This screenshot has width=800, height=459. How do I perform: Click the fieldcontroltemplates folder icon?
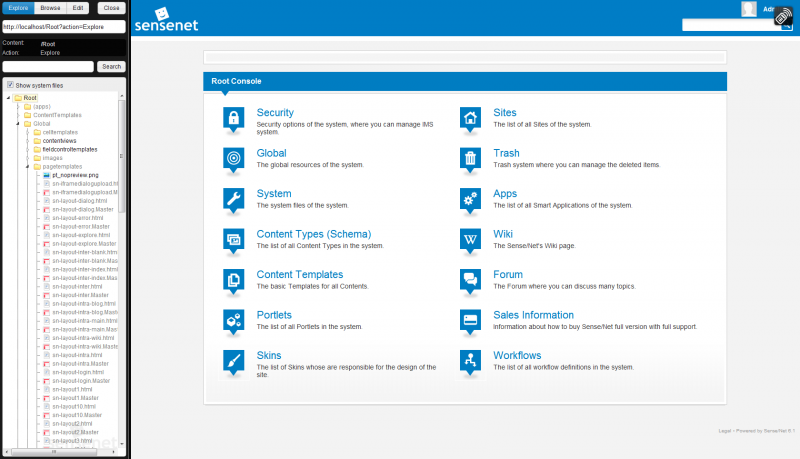click(x=37, y=149)
